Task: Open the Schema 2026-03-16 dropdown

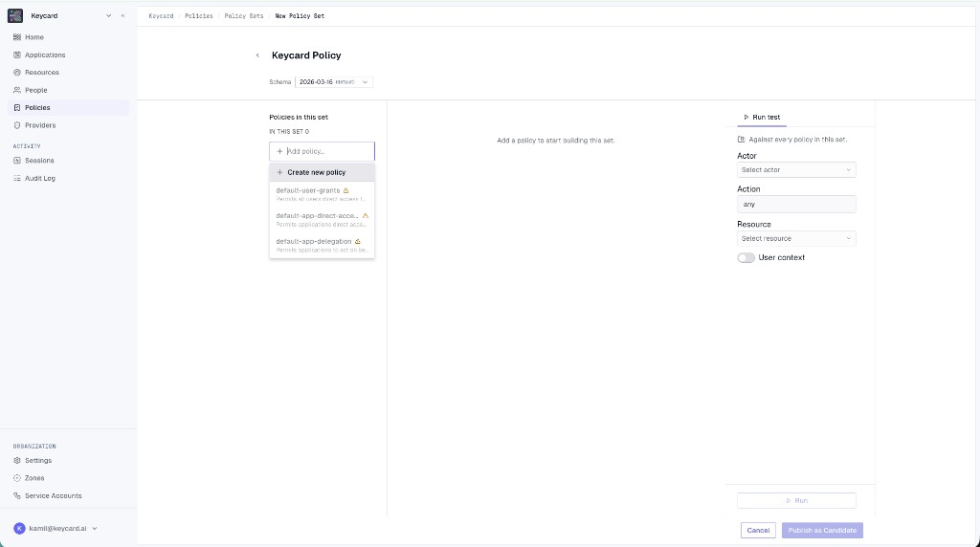Action: [334, 82]
